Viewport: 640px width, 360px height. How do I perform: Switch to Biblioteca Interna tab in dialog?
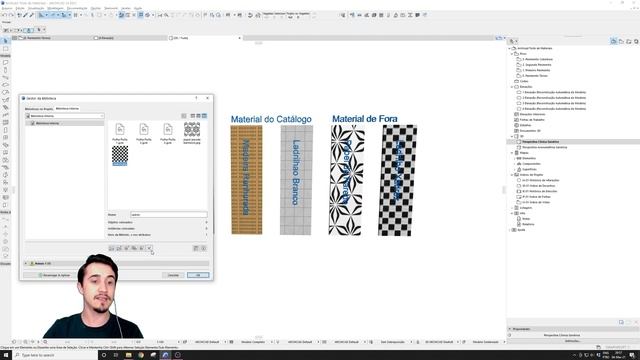coord(67,109)
